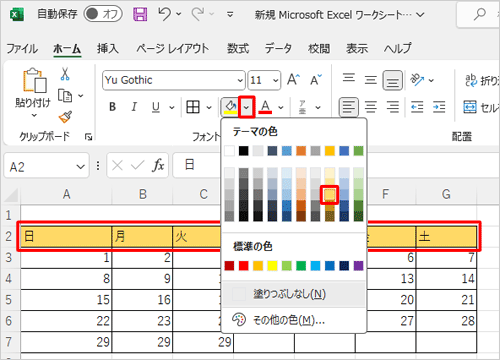
Task: Click the phonetic guide (ruby) icon
Action: tap(302, 107)
